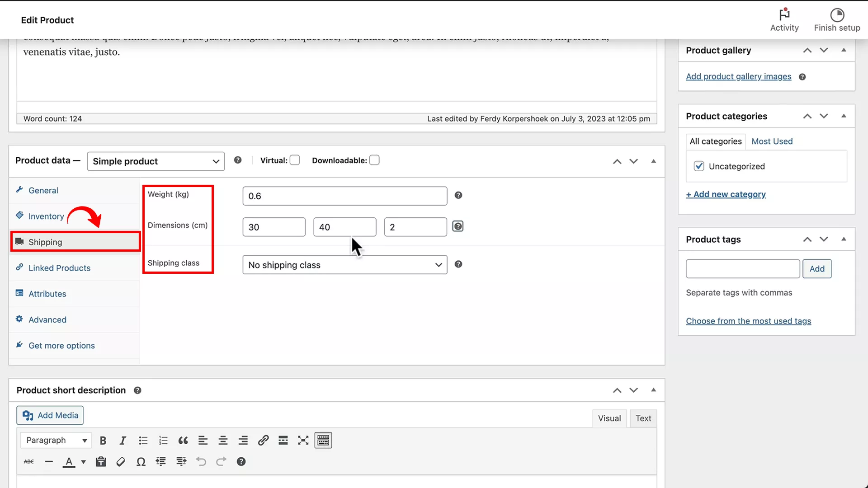Switch to the Inventory tab
Viewport: 868px width, 488px height.
tap(45, 216)
